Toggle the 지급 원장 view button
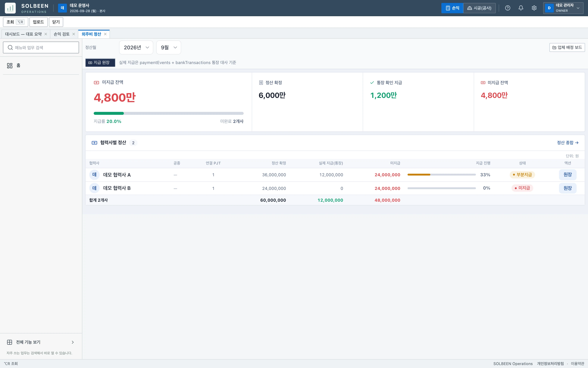This screenshot has width=588, height=368. click(100, 63)
